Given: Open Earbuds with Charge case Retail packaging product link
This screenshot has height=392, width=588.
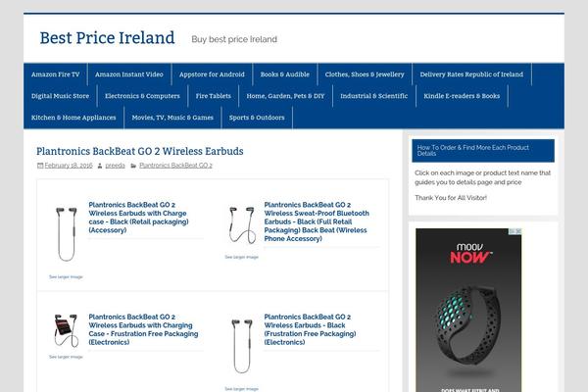Looking at the screenshot, I should (138, 218).
